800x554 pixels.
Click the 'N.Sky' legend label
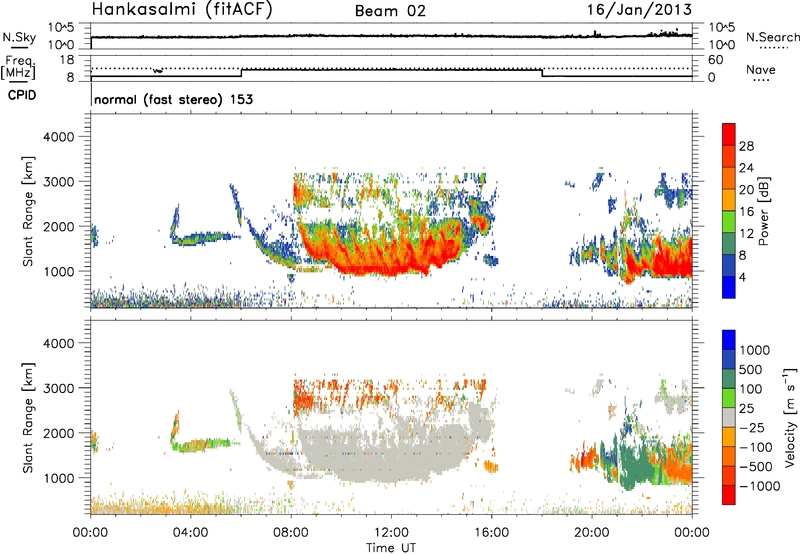click(19, 37)
